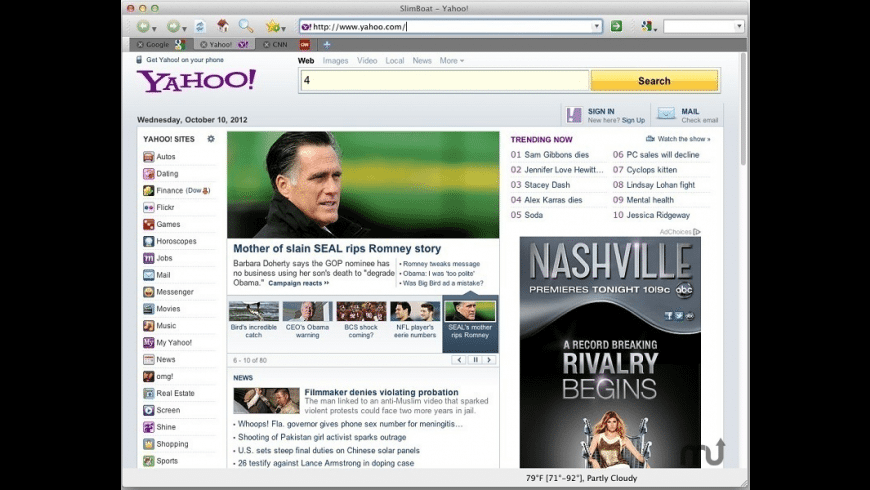Click the browser Forward arrow button
870x490 pixels.
point(173,26)
